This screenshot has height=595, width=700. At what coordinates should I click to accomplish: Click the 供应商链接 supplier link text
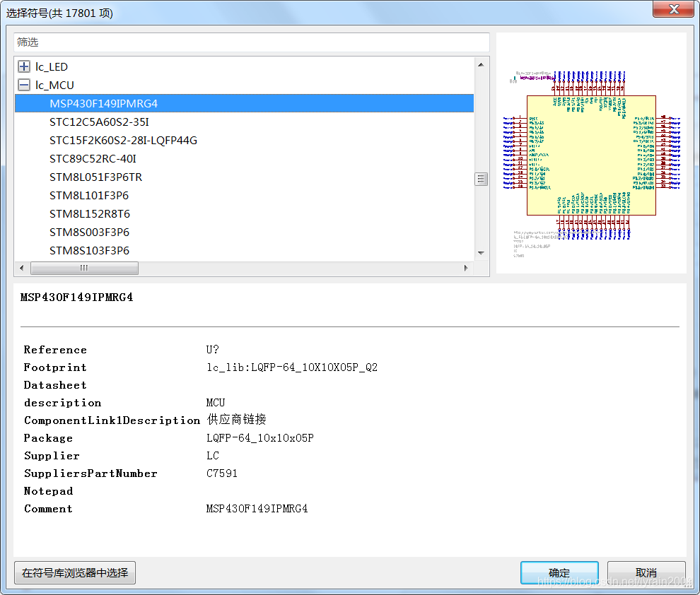click(237, 420)
